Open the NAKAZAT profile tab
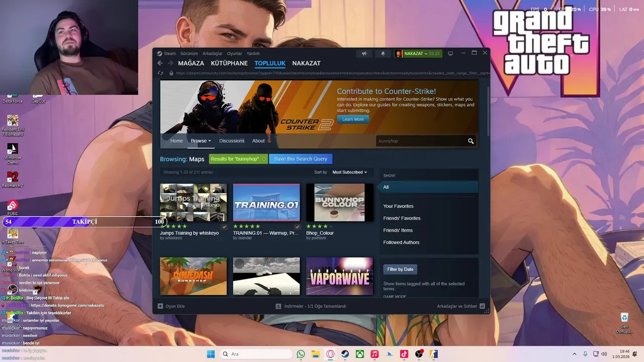Image resolution: width=644 pixels, height=362 pixels. pyautogui.click(x=306, y=63)
